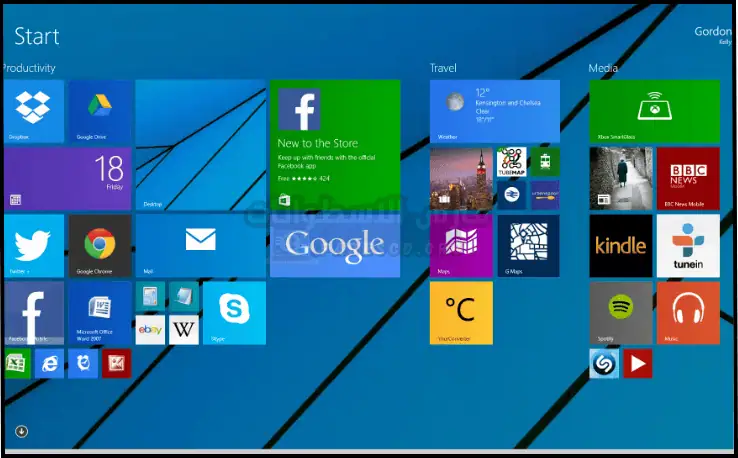Click the Google search tile
Screen dimensions: 738x458
click(x=334, y=245)
